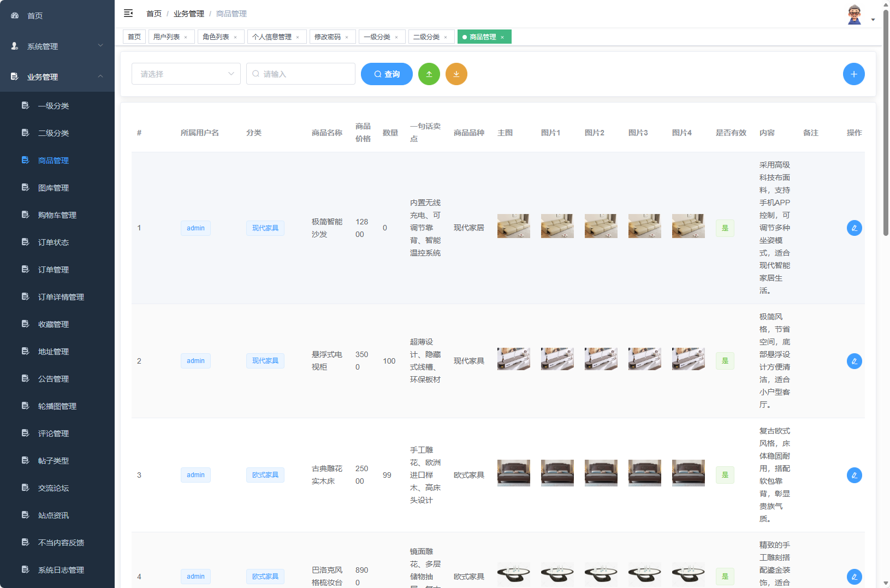Click the 请输入 search input field
The height and width of the screenshot is (588, 890).
(x=300, y=74)
